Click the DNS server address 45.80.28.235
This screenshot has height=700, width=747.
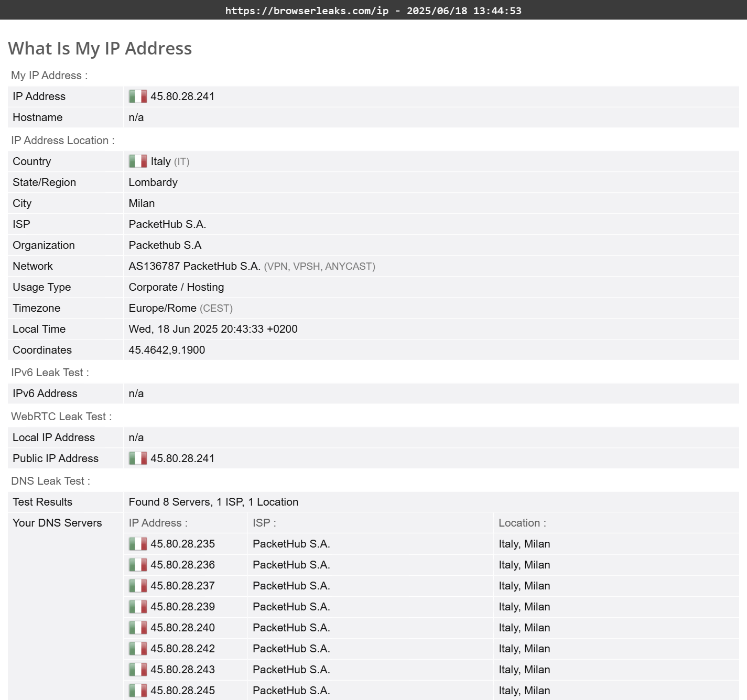point(182,544)
